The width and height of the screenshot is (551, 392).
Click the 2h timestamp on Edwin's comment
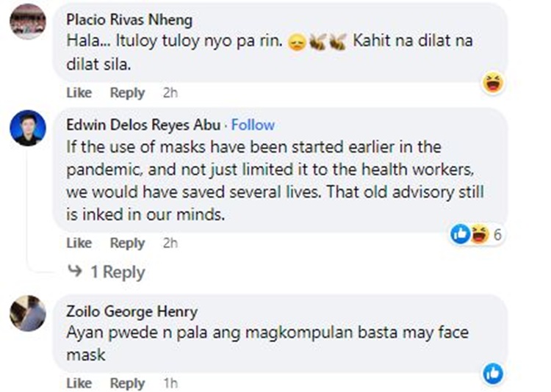pos(170,243)
